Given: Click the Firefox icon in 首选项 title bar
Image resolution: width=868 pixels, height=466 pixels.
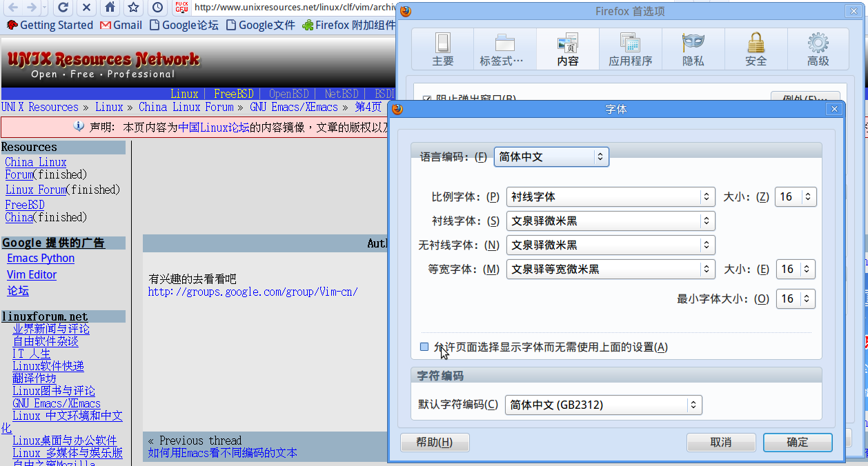Looking at the screenshot, I should point(406,11).
